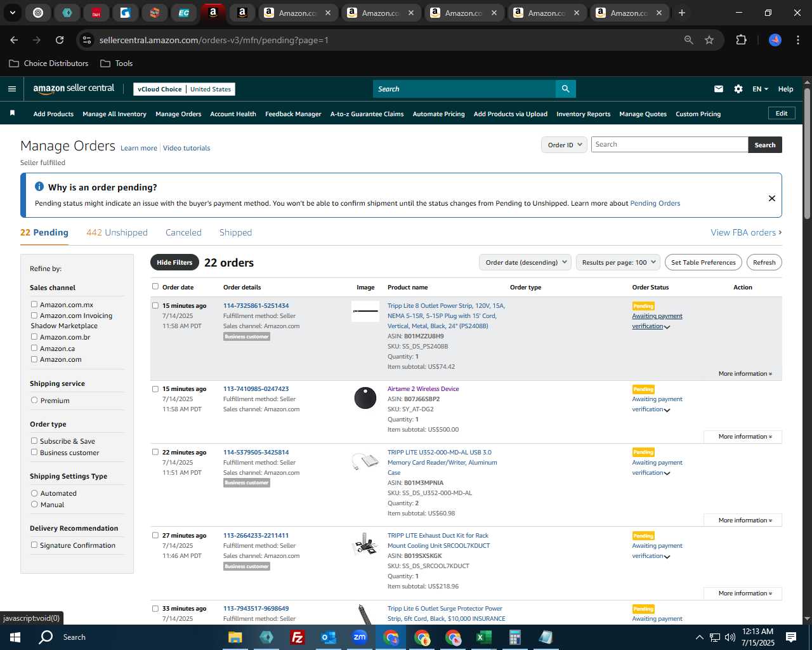The height and width of the screenshot is (650, 812).
Task: Open the Windows notification center icon
Action: pyautogui.click(x=791, y=637)
